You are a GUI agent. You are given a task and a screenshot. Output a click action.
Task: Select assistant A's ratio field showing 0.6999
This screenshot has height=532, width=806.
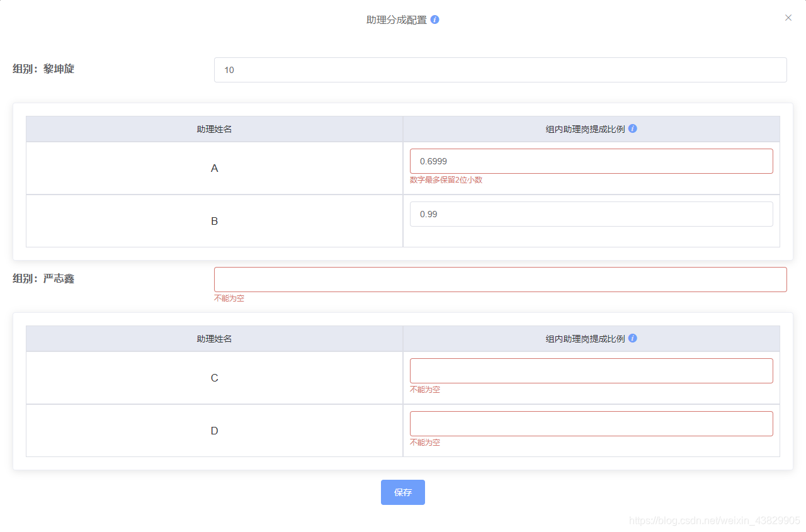tap(591, 161)
